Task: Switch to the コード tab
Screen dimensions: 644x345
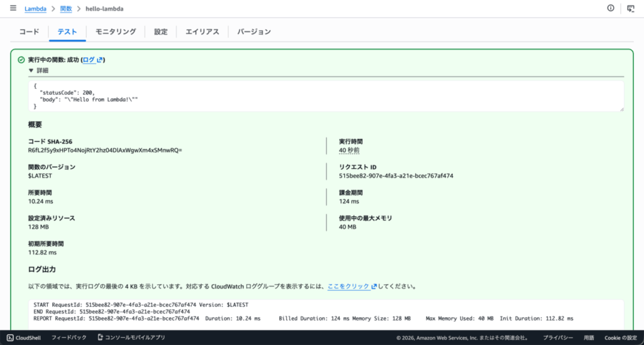Action: point(29,31)
